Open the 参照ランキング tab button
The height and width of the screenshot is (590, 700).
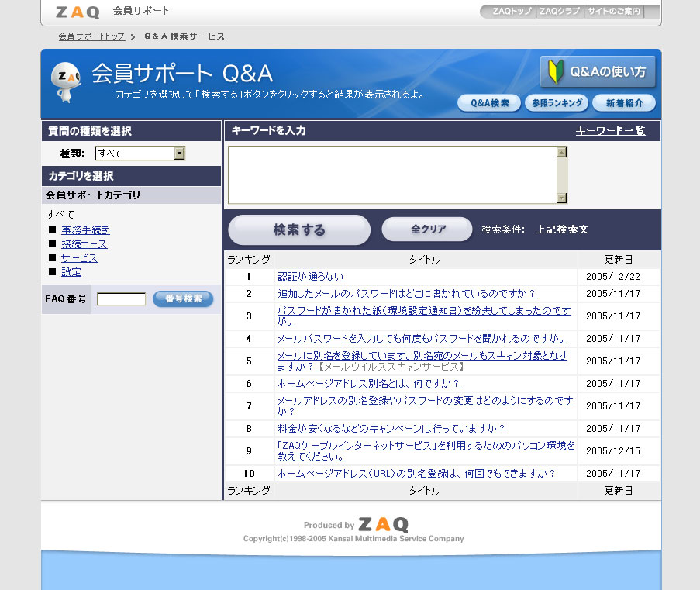pyautogui.click(x=556, y=103)
